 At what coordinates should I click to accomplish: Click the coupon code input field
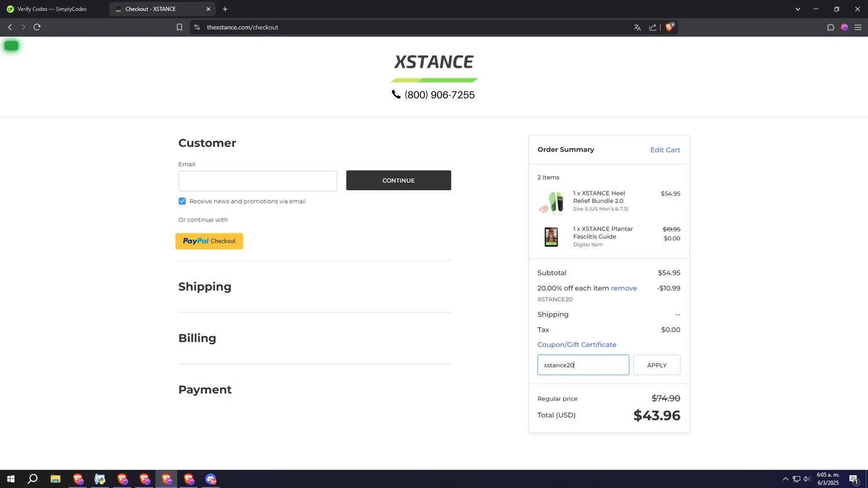[x=583, y=365]
